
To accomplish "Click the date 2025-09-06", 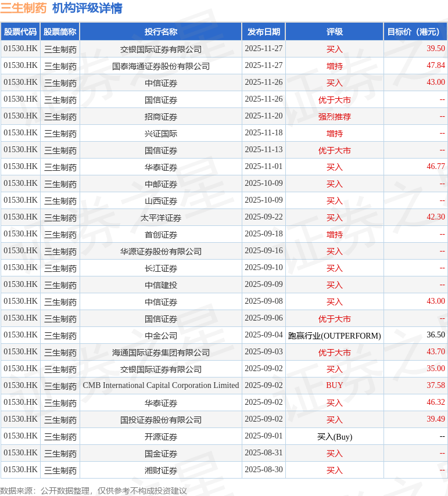I will 264,318.
